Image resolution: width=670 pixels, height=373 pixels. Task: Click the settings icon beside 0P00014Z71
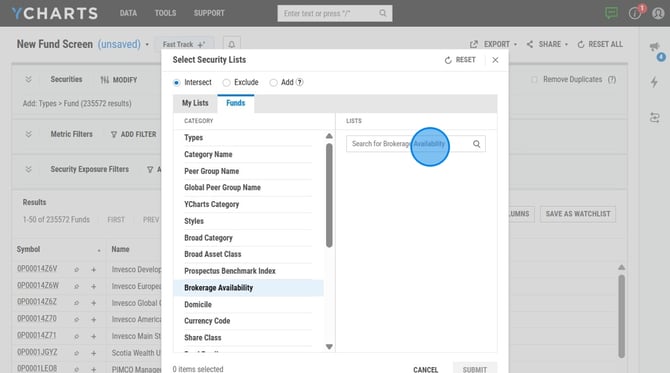[x=76, y=337]
